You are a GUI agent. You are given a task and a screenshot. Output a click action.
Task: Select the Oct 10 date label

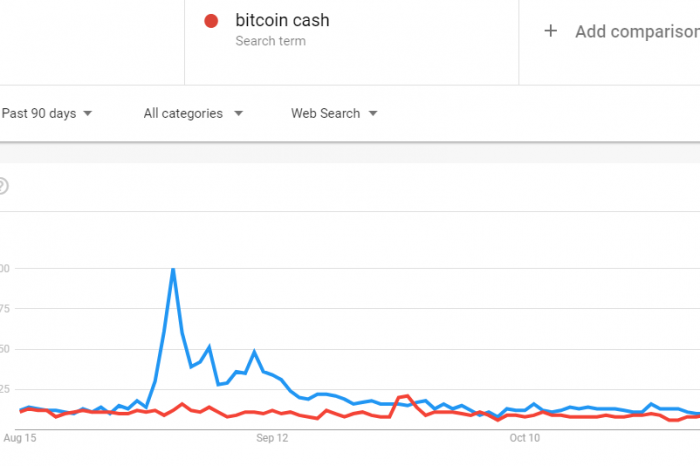[x=525, y=438]
